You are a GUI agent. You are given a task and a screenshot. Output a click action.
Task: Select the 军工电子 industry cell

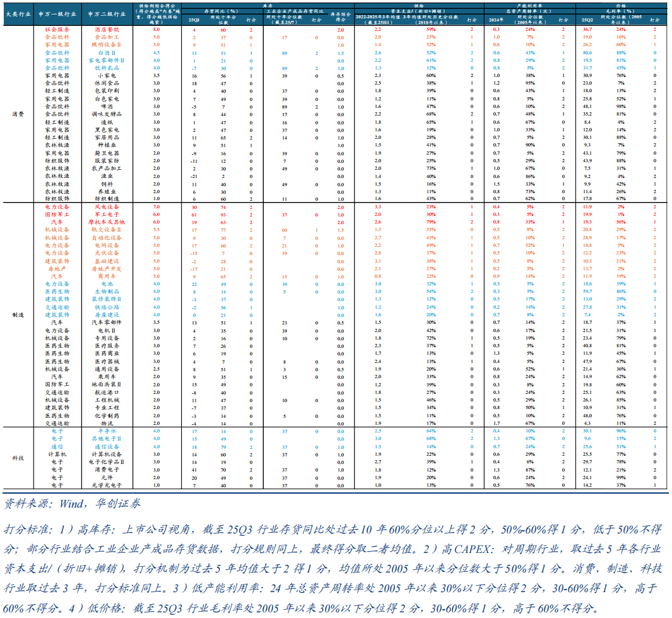(x=106, y=215)
